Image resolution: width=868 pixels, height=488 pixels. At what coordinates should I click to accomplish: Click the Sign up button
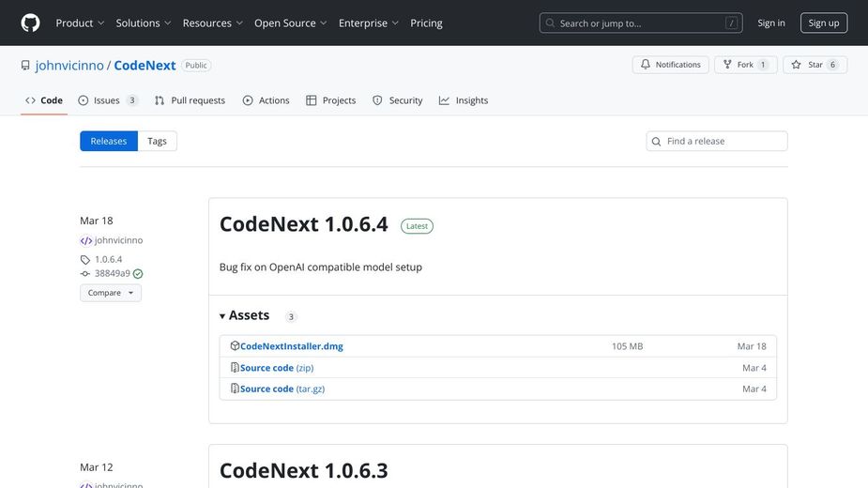pos(823,23)
